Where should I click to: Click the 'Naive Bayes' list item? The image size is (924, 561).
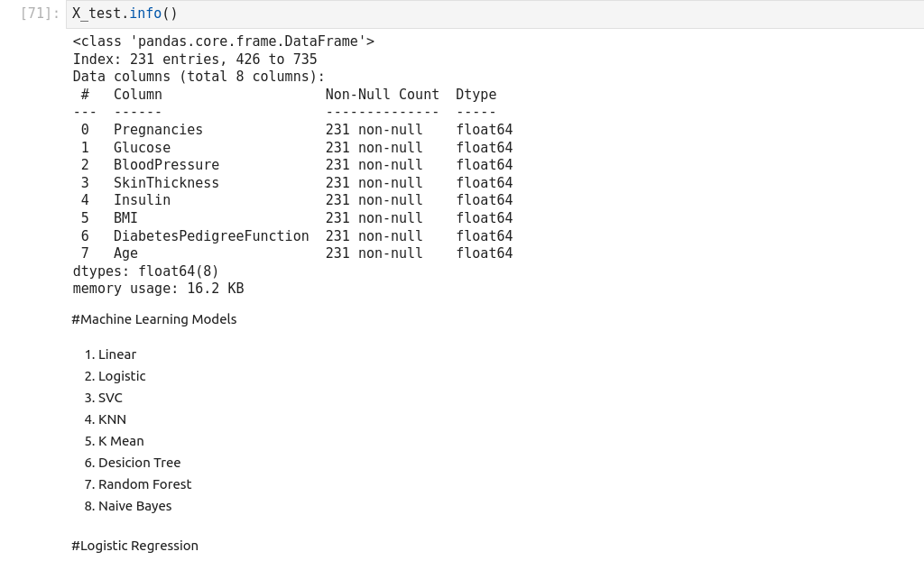point(134,506)
